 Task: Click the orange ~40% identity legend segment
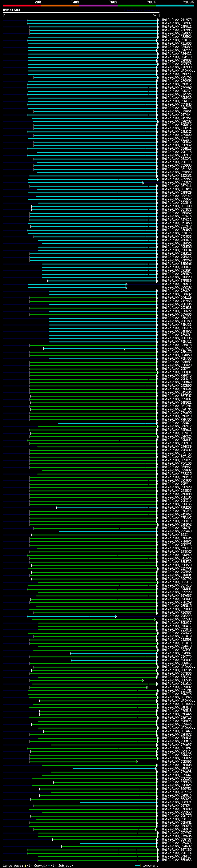coord(60,6)
